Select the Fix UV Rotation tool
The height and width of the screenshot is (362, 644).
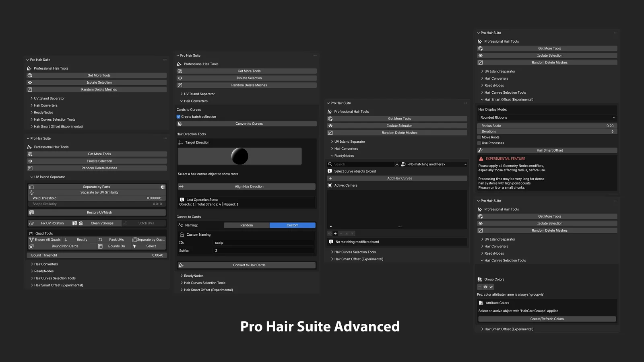click(52, 223)
